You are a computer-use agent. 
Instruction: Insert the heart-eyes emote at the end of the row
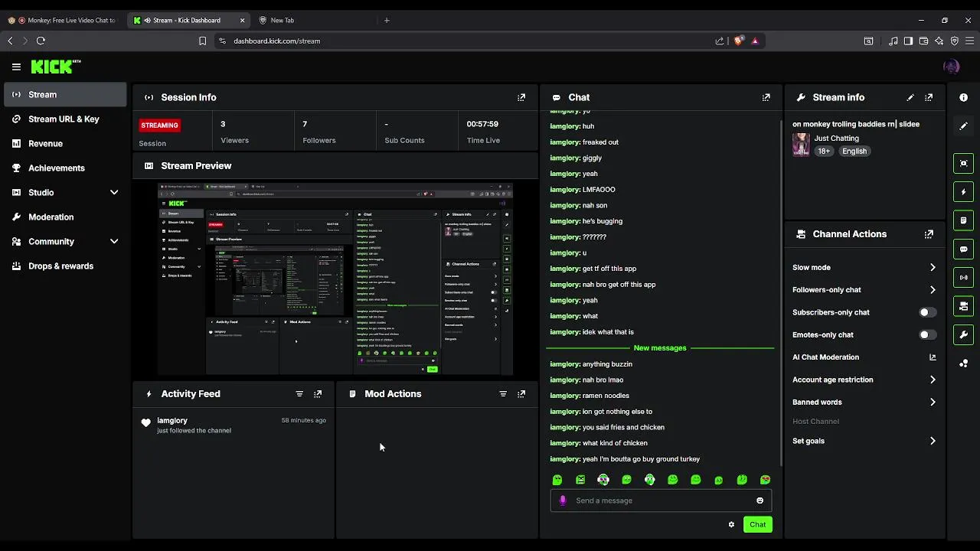coord(765,480)
